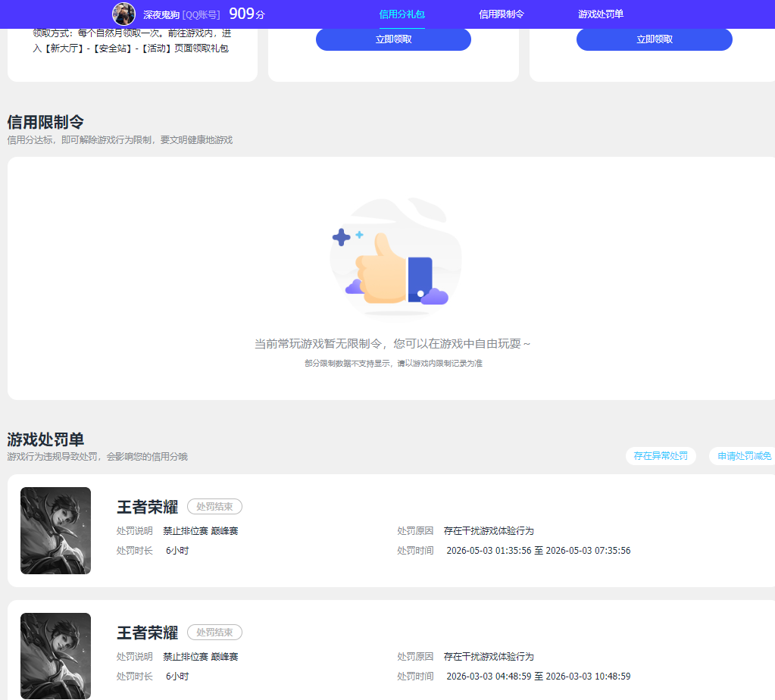Click the 王者荣耀 title of the 2026-05-03 penalty
Image resolution: width=775 pixels, height=700 pixels.
coord(147,507)
